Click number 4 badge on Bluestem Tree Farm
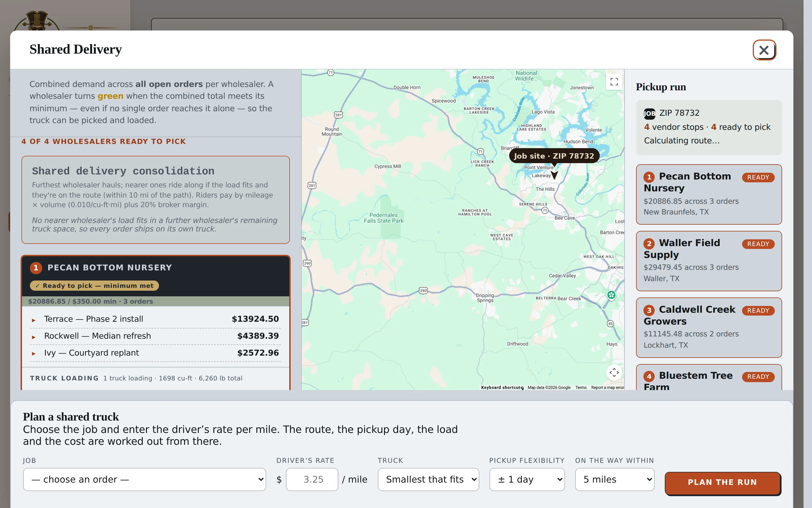Image resolution: width=812 pixels, height=508 pixels. [649, 376]
